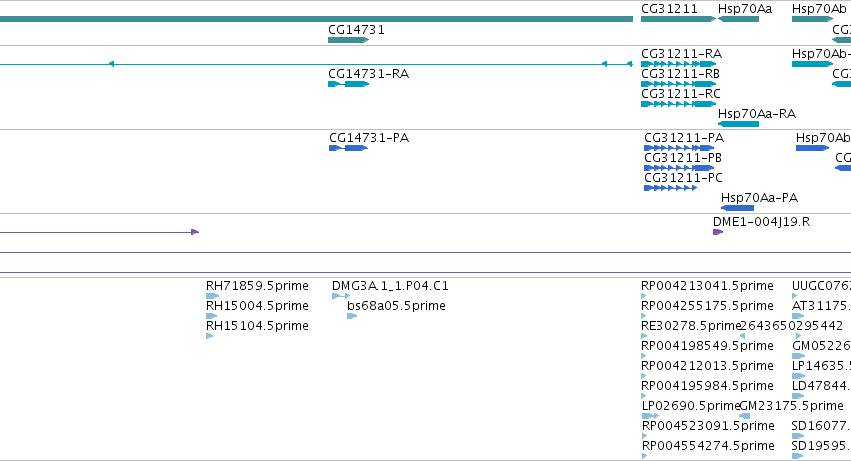Select the CG31211-RC transcript feature
This screenshot has height=461, width=851.
678,104
